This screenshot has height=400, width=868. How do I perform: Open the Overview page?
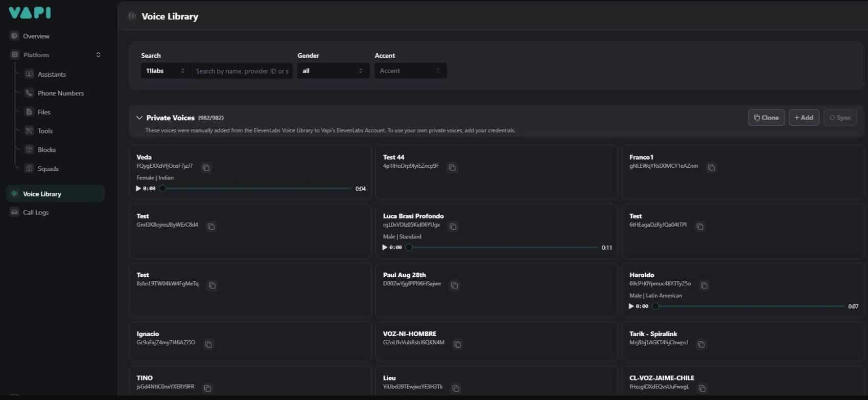[36, 36]
